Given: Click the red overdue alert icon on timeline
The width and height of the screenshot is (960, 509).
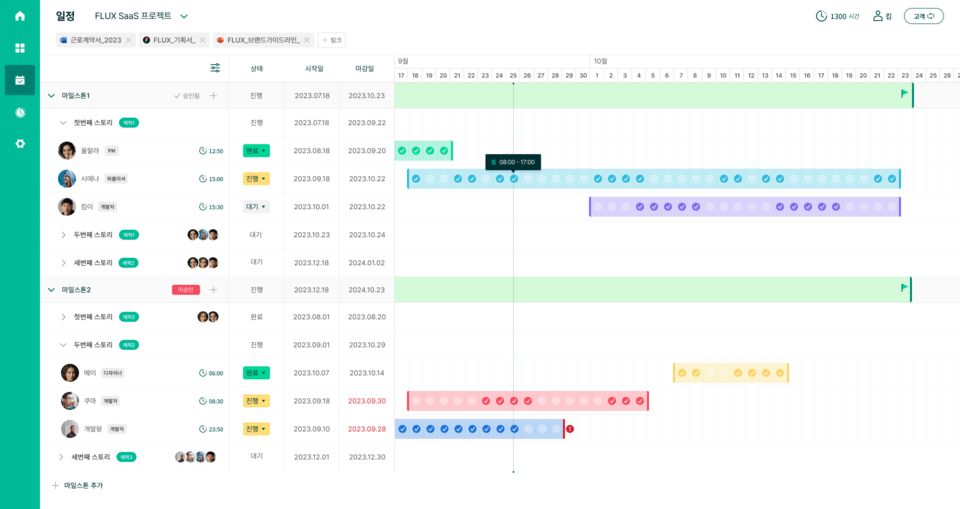Looking at the screenshot, I should coord(570,429).
